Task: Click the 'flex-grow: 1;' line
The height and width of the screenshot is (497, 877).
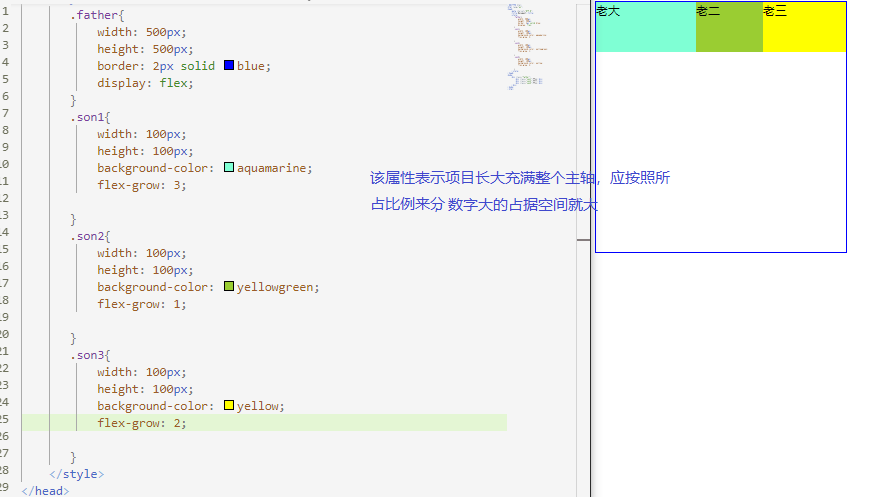Action: (142, 304)
